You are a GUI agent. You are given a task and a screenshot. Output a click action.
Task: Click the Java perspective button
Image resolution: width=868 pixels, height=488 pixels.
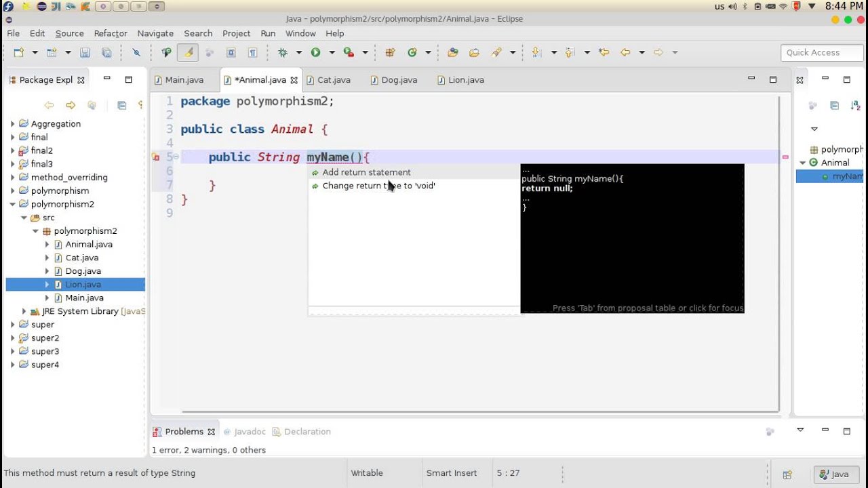pos(835,474)
